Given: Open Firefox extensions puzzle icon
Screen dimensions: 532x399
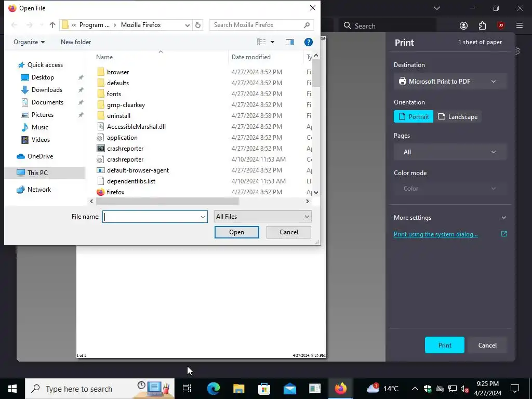Looking at the screenshot, I should [482, 26].
